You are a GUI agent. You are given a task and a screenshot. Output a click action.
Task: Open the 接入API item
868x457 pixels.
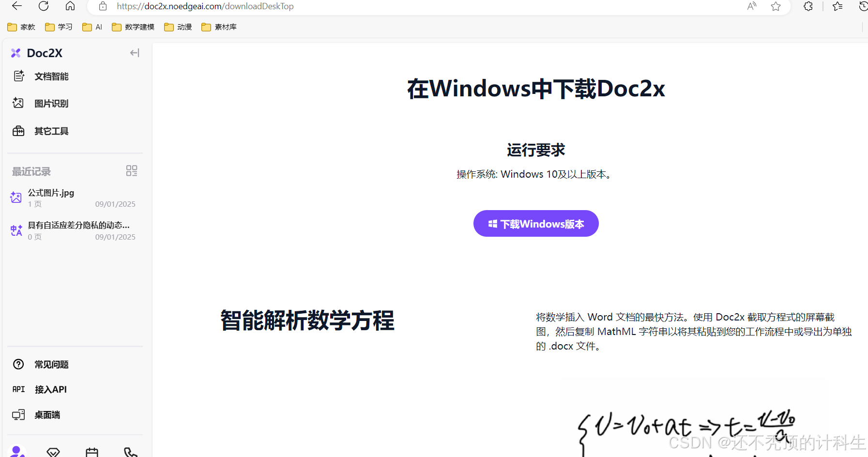pyautogui.click(x=51, y=390)
